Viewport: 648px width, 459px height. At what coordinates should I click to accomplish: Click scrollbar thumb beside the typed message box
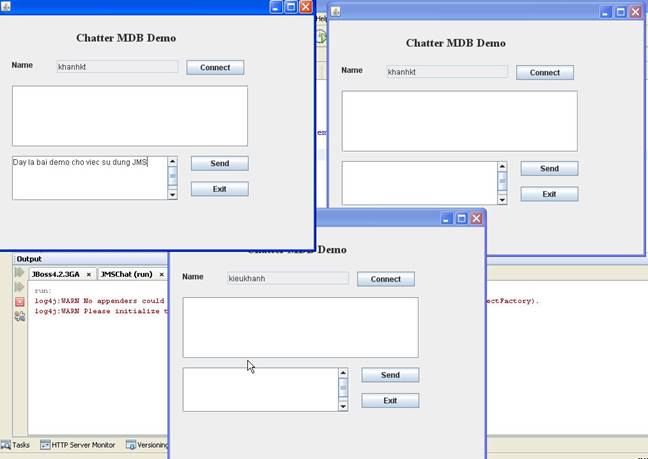(x=172, y=176)
